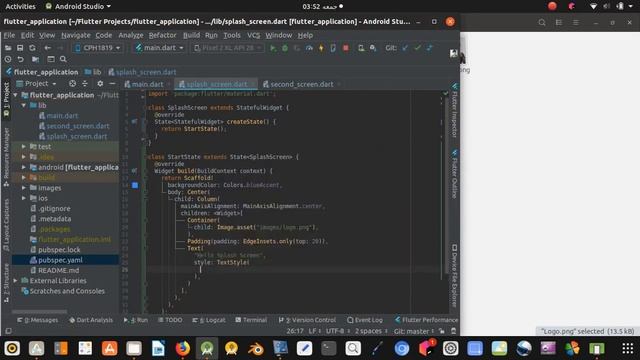The width and height of the screenshot is (640, 360).
Task: Click the clock history icon in second toolbar row
Action: [8, 59]
